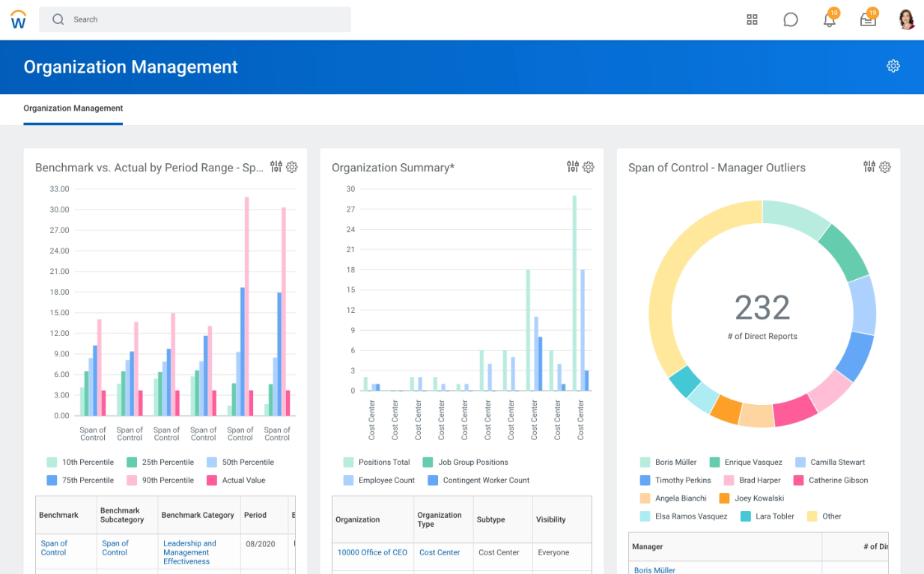Click the dashboard settings gear in banner
Viewport: 924px width, 574px height.
(x=893, y=66)
